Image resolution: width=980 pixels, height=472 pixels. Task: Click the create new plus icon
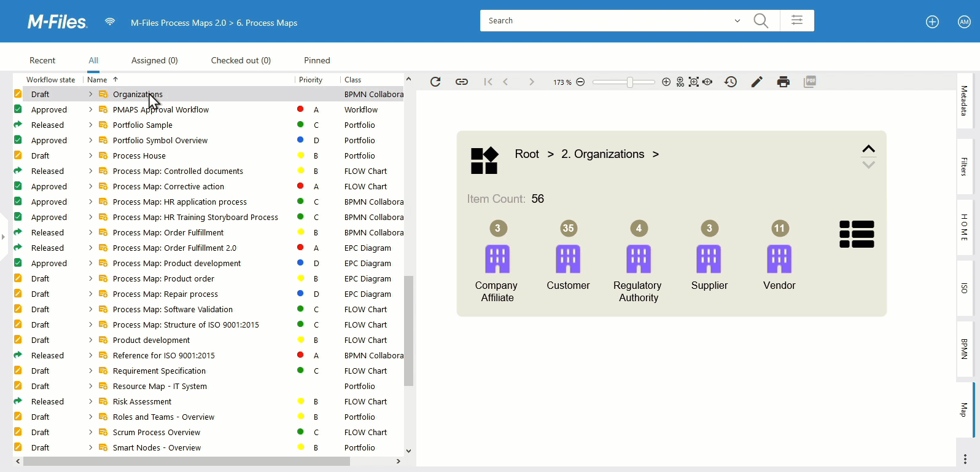click(x=932, y=22)
